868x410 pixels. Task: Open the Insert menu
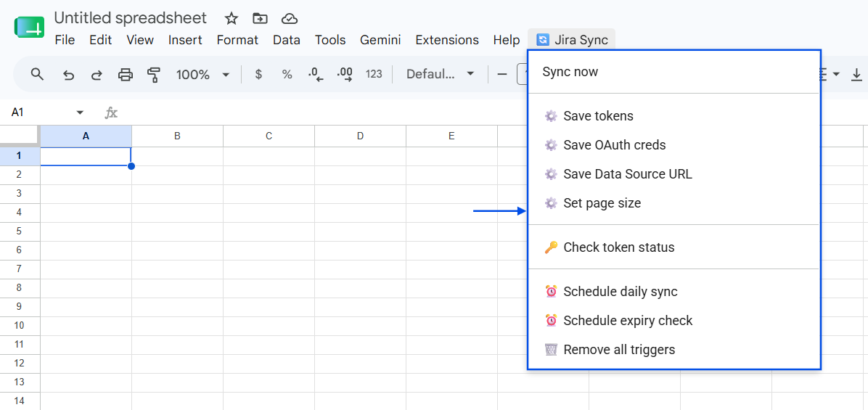pyautogui.click(x=186, y=40)
